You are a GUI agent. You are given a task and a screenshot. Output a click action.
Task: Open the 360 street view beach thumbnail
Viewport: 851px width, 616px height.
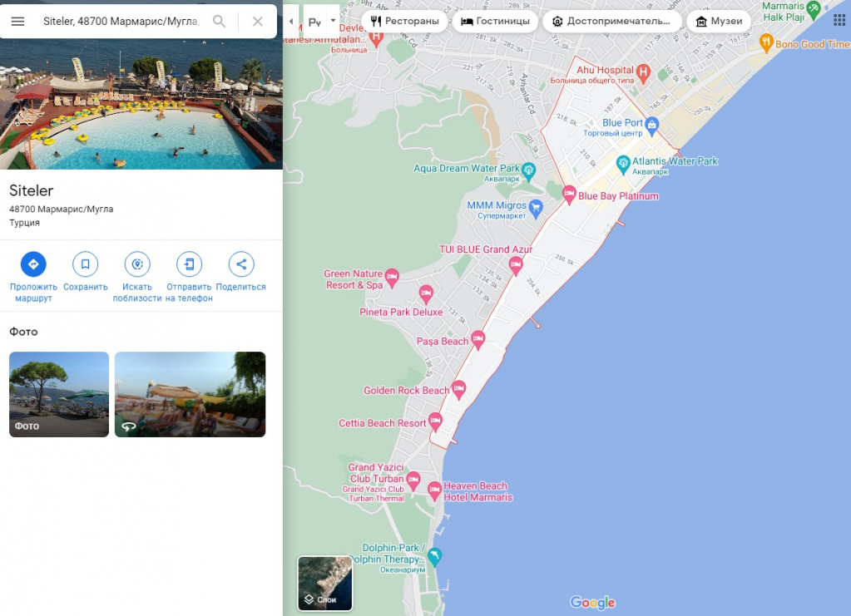tap(190, 394)
